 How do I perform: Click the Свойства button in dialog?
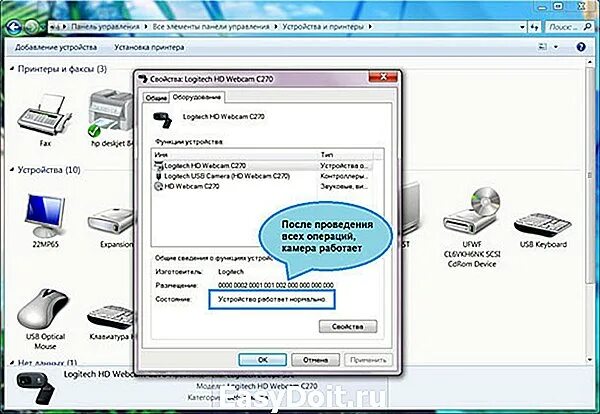pos(347,327)
